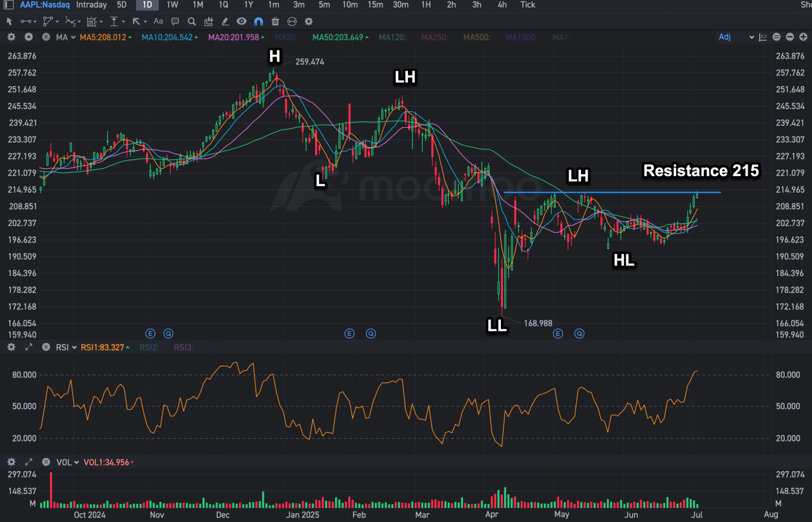Open drawing tools settings gear
The image size is (812, 522).
coord(309,21)
